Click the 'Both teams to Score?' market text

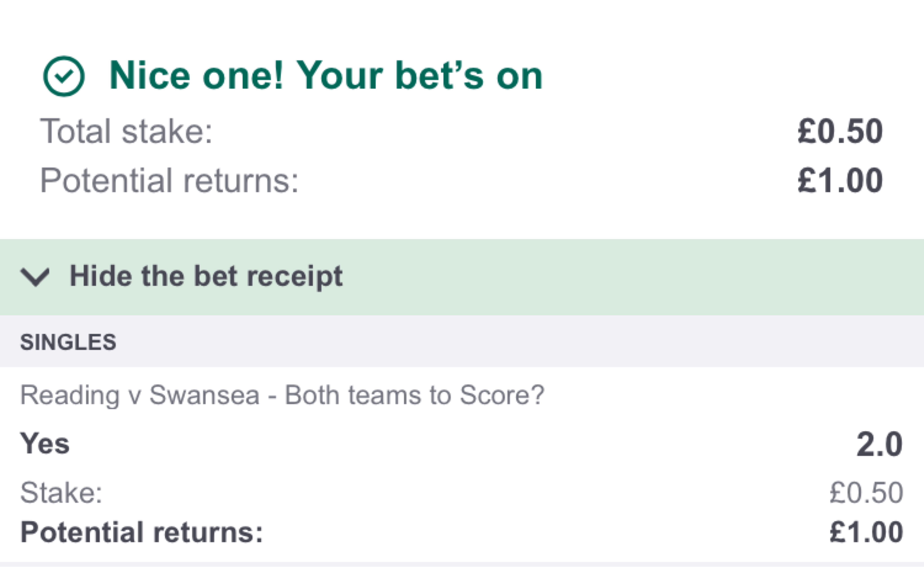414,395
